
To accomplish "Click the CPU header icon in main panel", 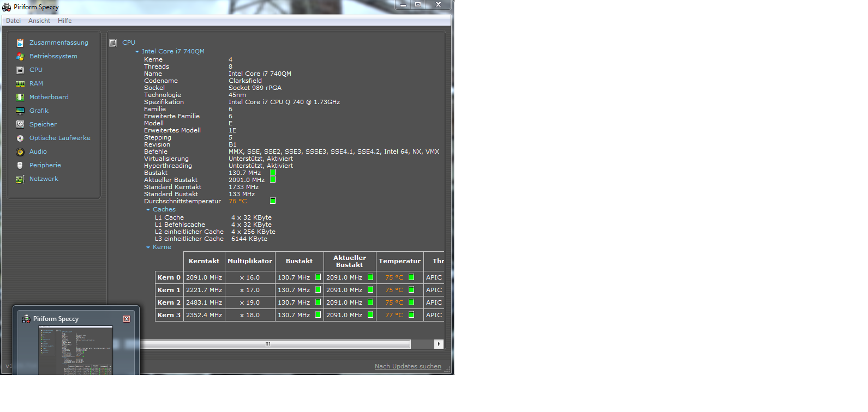I will point(113,43).
